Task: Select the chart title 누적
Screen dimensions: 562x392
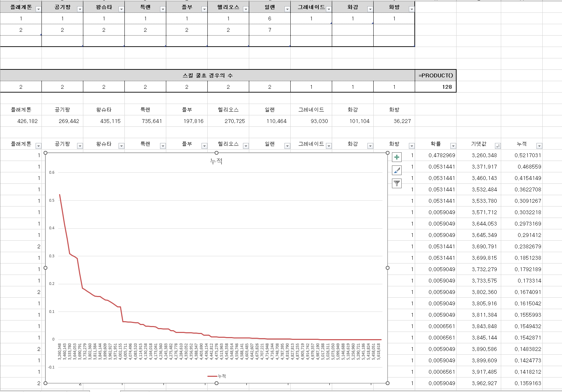Action: pyautogui.click(x=216, y=161)
